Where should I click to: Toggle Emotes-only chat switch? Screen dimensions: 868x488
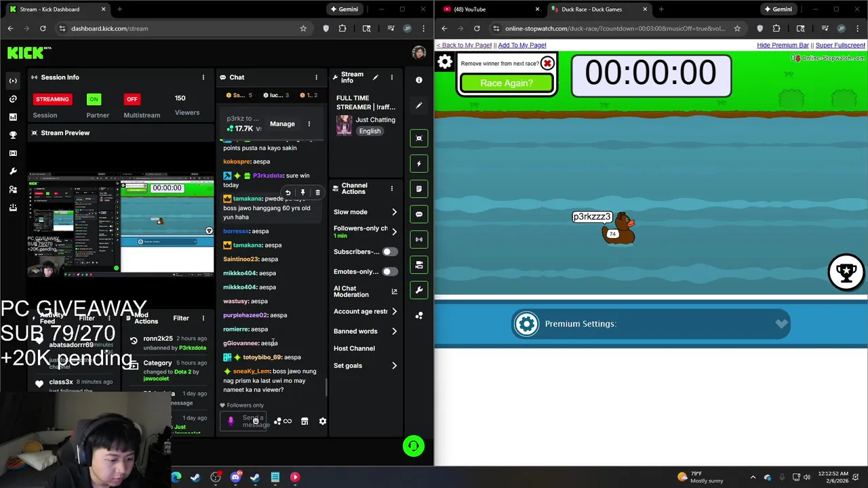pyautogui.click(x=389, y=272)
